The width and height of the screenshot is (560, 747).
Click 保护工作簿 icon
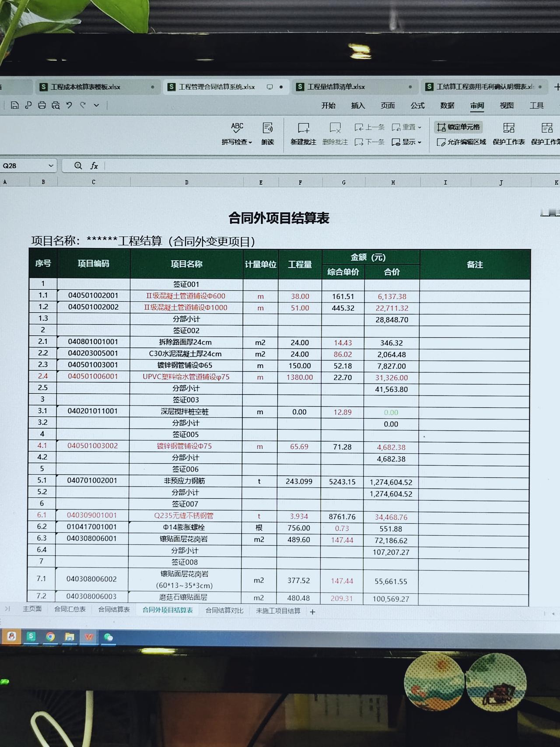tap(546, 134)
